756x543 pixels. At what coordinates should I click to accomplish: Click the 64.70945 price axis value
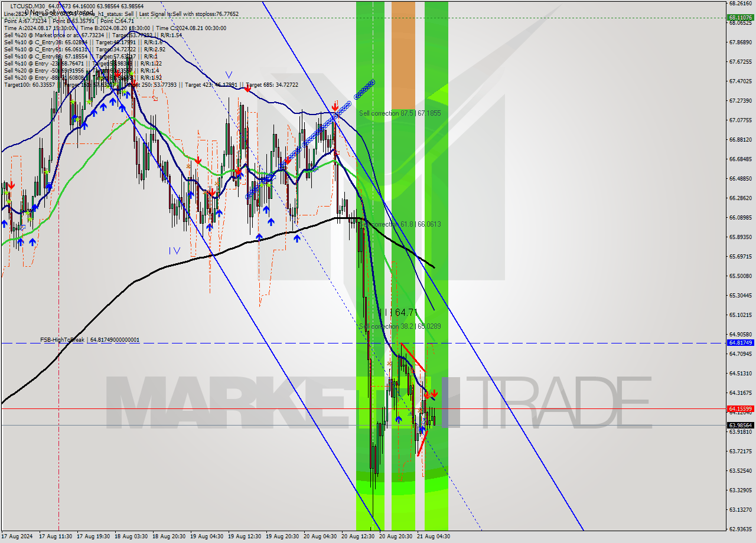pos(740,354)
